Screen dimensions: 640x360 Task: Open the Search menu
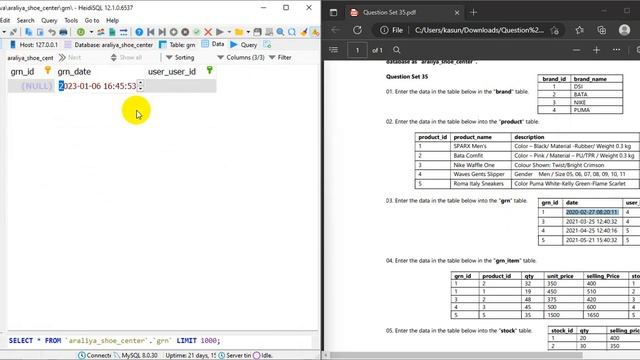tap(25, 20)
